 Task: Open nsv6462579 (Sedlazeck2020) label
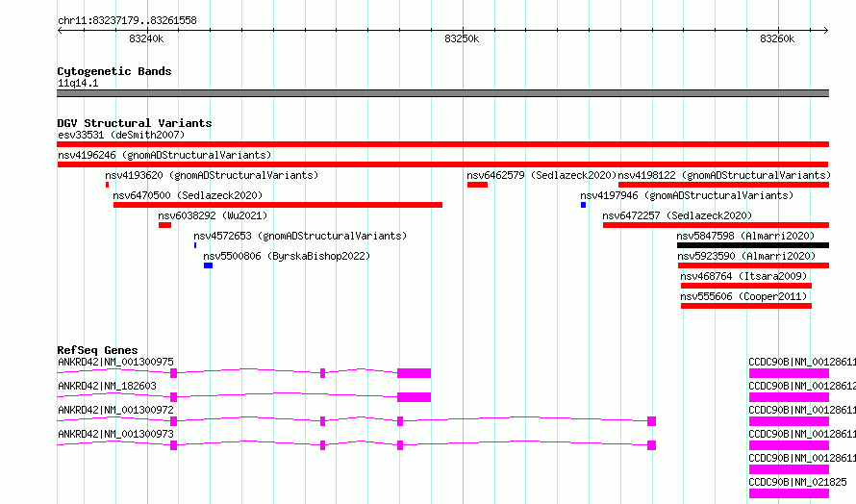541,175
